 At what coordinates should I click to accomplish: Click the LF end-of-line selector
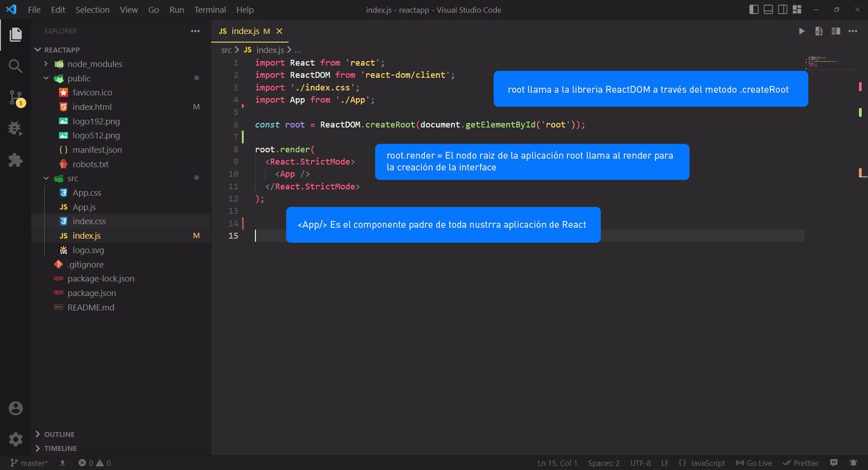point(665,463)
